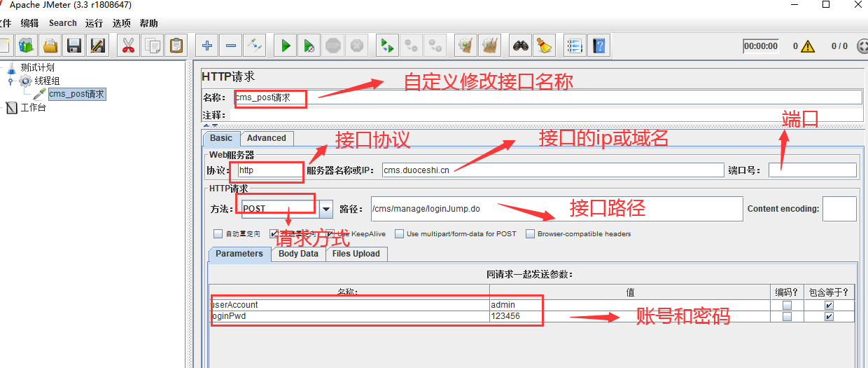Click Start no pauses icon
Screen dimensions: 868x368
[309, 46]
